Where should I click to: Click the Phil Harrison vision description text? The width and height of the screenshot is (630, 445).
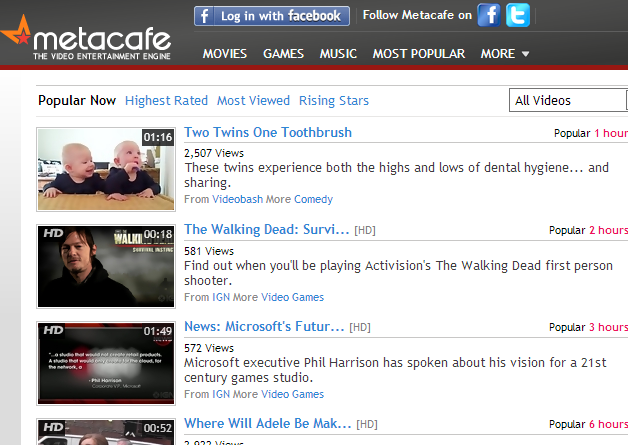pyautogui.click(x=395, y=370)
